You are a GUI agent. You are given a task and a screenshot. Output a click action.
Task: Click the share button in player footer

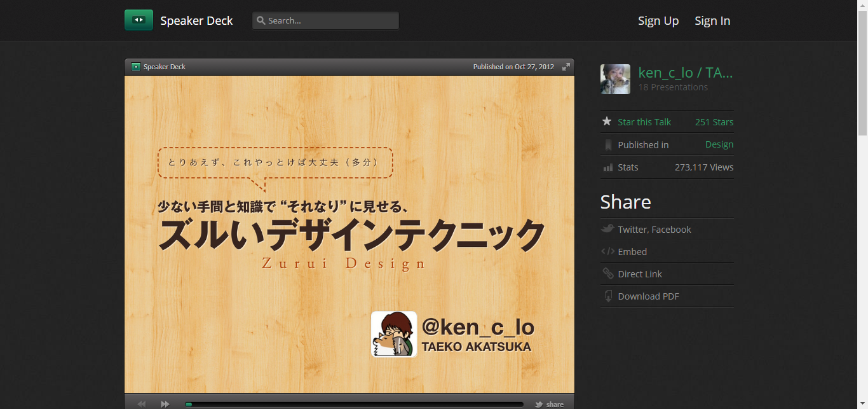tap(550, 404)
